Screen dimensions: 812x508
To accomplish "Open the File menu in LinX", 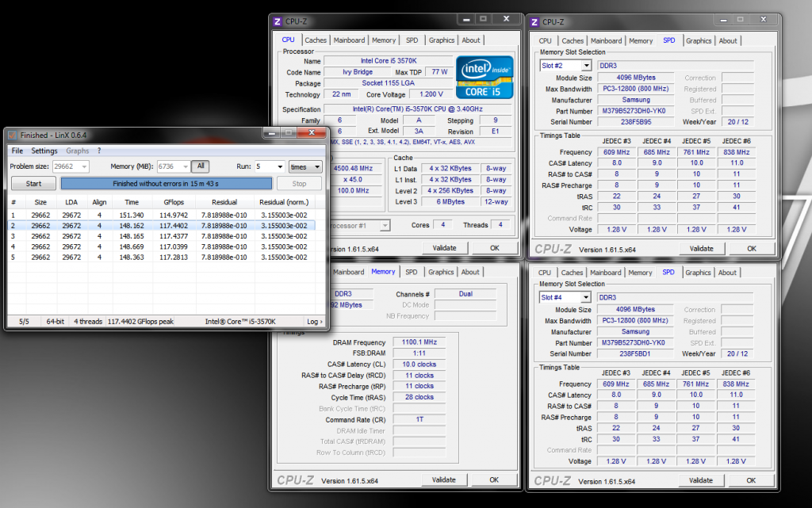I will [17, 151].
